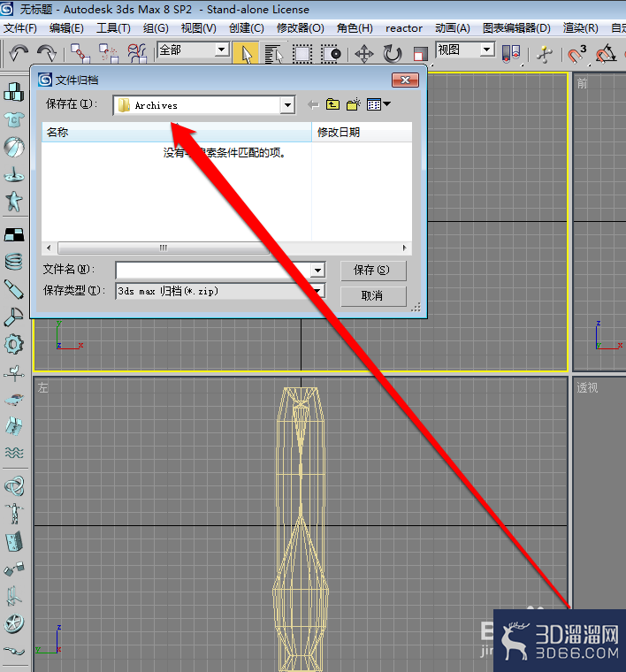Open the reactor menu
Viewport: 626px width, 672px height.
tap(403, 28)
